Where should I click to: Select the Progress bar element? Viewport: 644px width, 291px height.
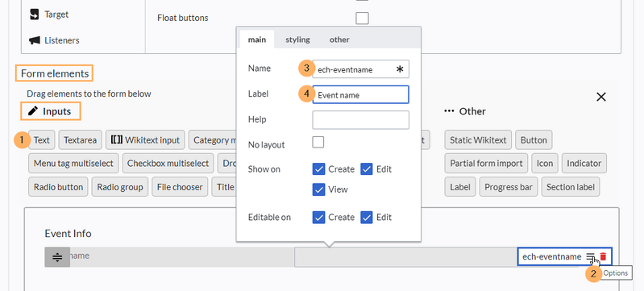(x=509, y=187)
